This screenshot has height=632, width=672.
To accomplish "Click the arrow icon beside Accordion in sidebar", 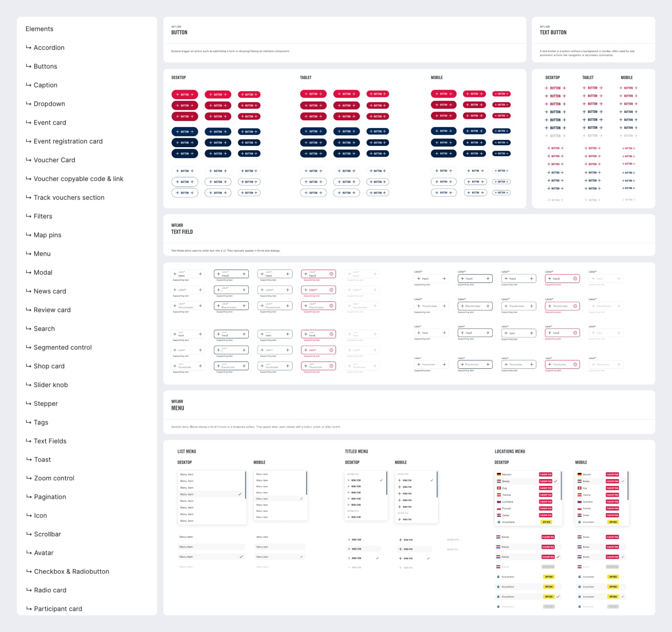I will point(28,47).
